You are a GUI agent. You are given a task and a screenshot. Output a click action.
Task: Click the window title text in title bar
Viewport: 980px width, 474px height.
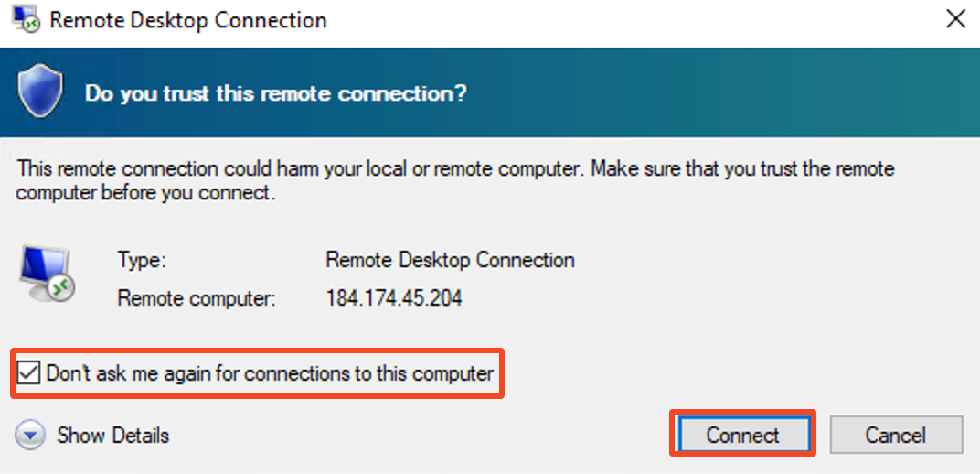point(187,19)
